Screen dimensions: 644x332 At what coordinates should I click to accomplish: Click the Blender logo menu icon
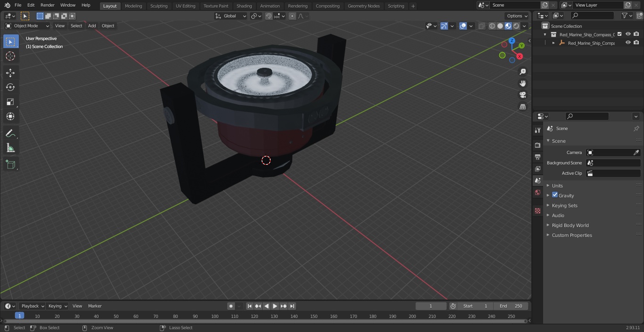7,5
